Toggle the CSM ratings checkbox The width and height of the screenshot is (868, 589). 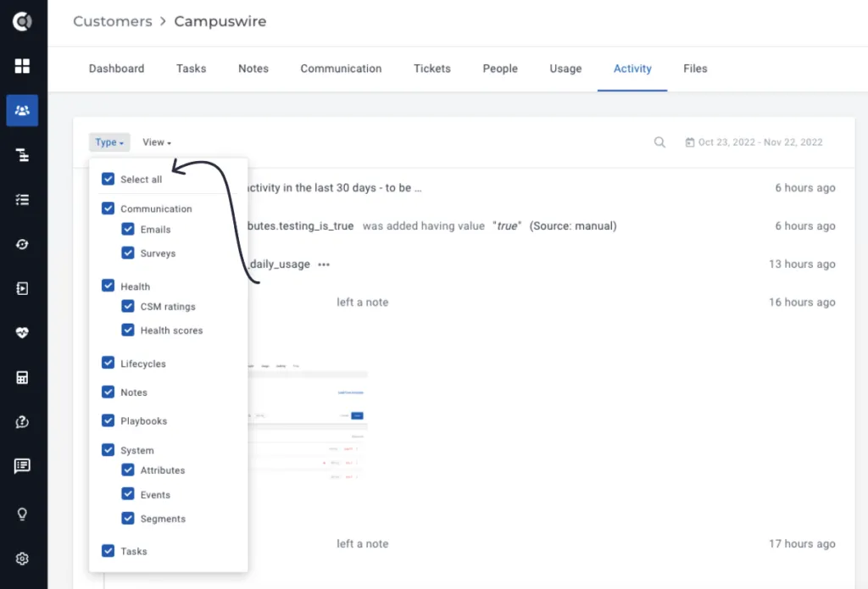point(128,306)
